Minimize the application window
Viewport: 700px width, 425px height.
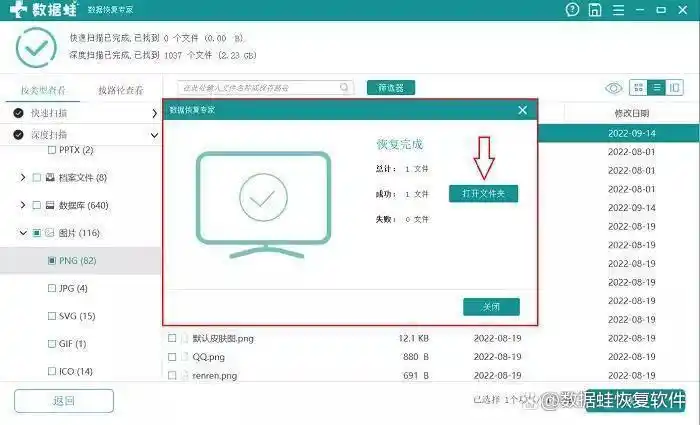coord(640,9)
